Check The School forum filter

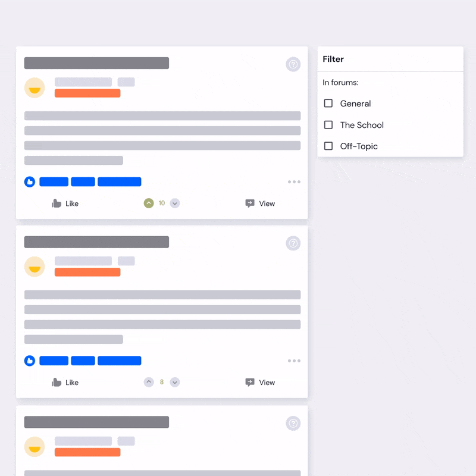click(x=328, y=125)
